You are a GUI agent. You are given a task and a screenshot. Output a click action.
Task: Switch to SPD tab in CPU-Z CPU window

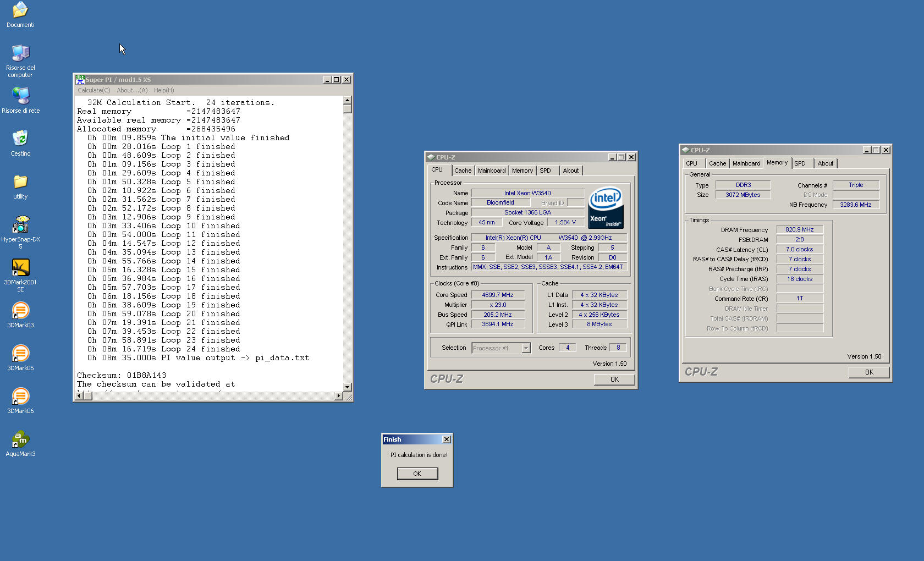pos(545,170)
